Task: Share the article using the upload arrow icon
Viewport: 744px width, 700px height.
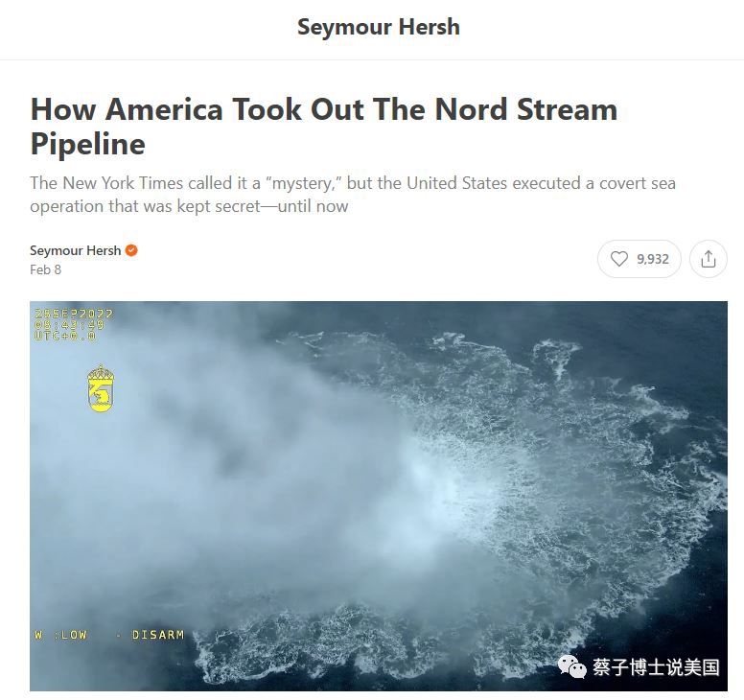Action: [x=708, y=259]
